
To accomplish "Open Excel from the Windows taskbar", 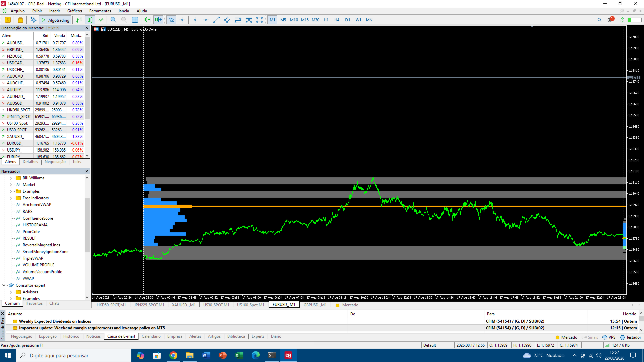I will tap(239, 355).
